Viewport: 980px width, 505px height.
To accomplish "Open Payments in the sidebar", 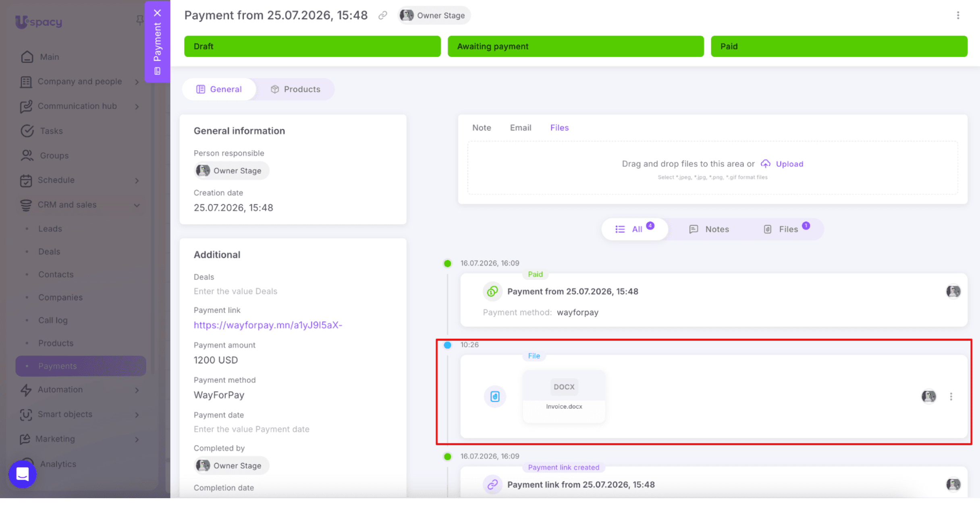I will click(81, 366).
